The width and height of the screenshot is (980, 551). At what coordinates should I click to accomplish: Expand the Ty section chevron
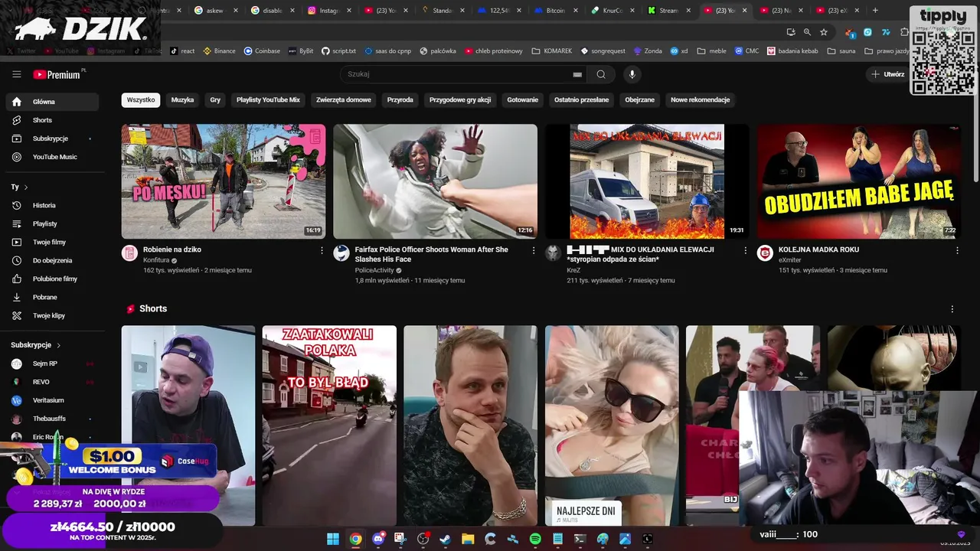click(25, 187)
